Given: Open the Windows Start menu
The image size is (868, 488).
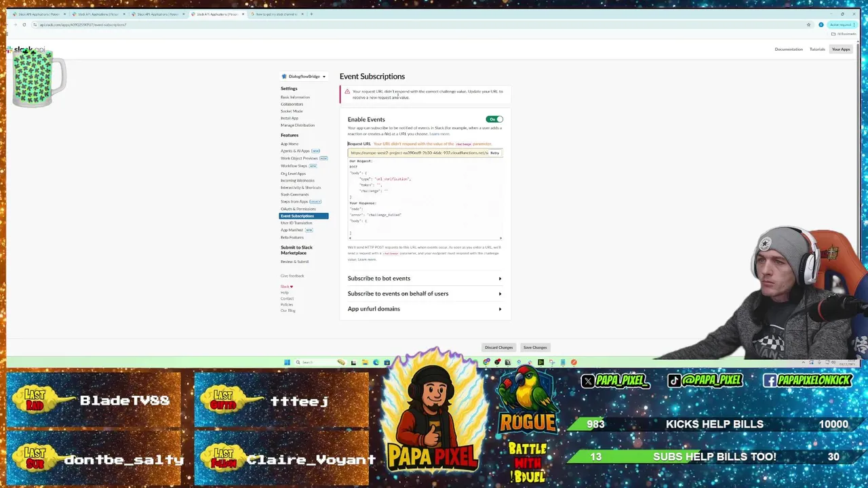Looking at the screenshot, I should click(287, 363).
